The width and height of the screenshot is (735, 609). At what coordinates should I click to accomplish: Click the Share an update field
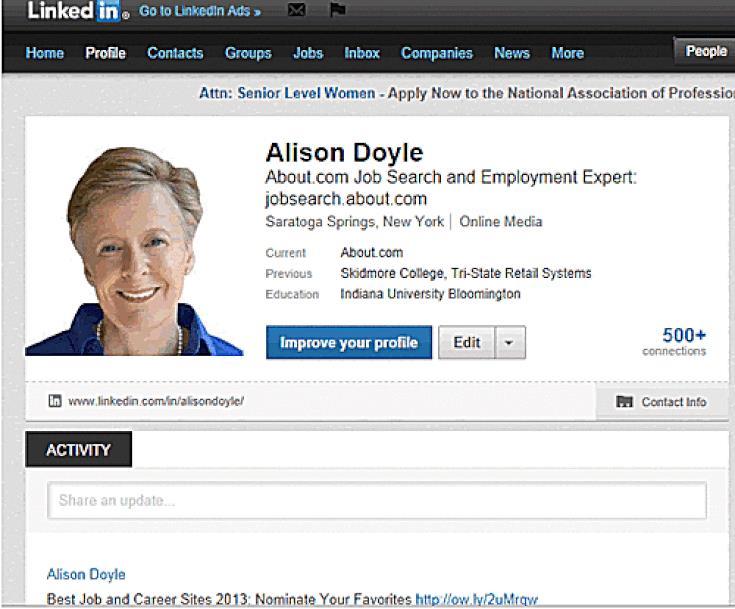coord(377,500)
